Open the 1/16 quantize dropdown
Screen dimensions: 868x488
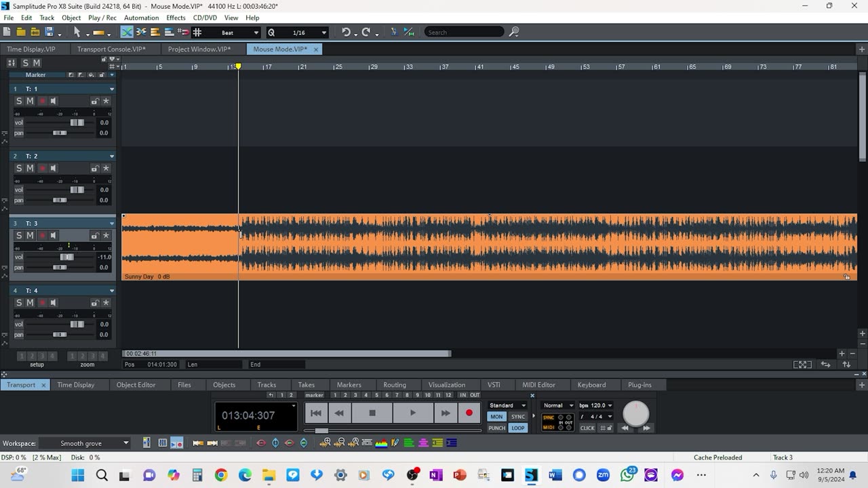[323, 33]
